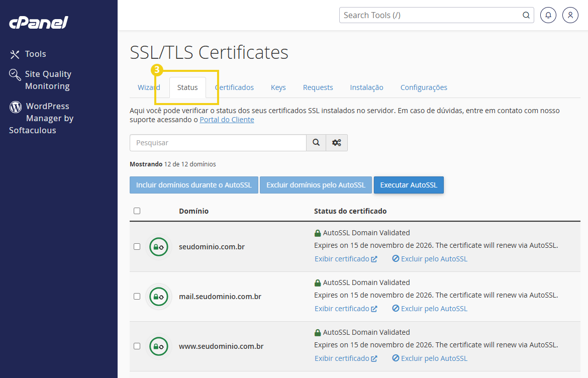Open Tools in the sidebar
Viewport: 588px width, 378px height.
tap(28, 54)
